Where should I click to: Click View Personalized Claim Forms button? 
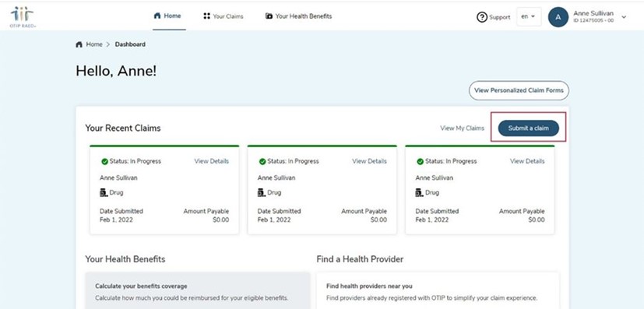519,90
